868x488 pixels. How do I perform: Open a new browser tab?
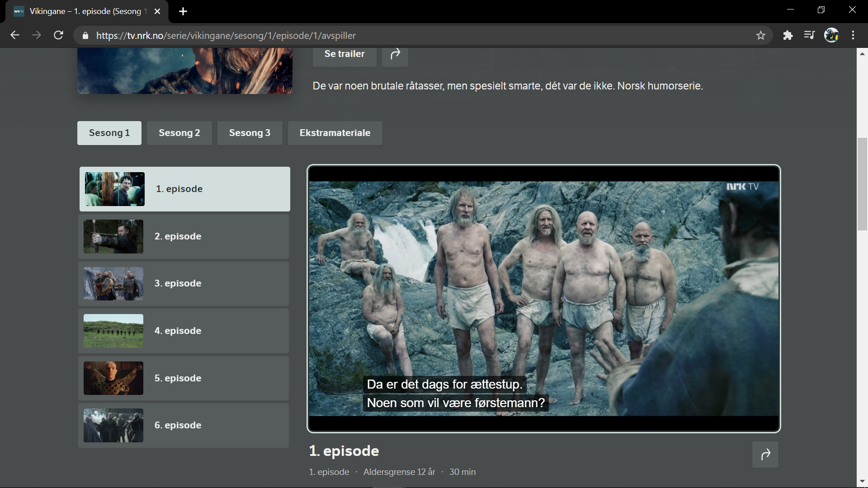pos(183,11)
